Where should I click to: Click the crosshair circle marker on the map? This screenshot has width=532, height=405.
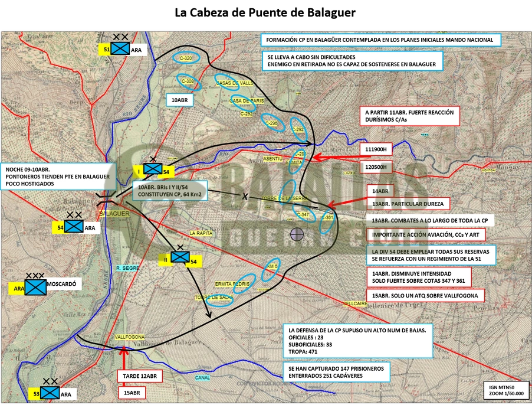(x=297, y=234)
